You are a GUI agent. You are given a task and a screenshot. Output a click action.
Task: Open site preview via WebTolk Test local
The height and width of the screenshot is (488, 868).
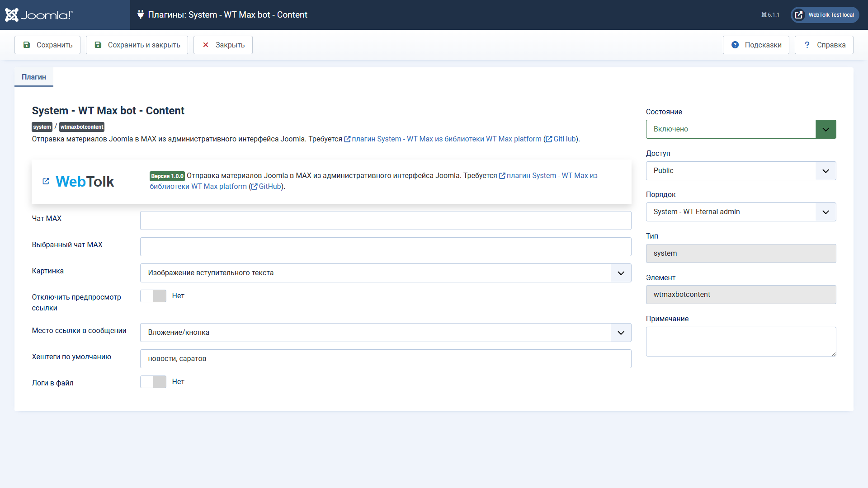click(x=825, y=15)
